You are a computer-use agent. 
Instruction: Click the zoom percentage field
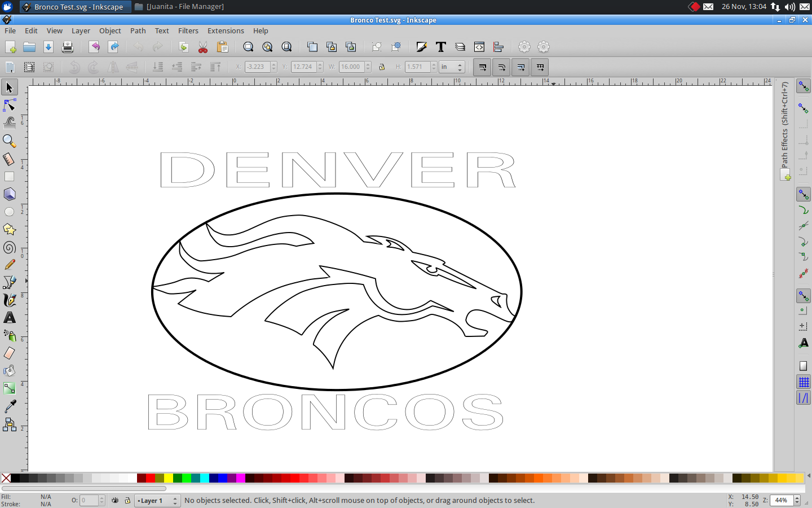782,501
